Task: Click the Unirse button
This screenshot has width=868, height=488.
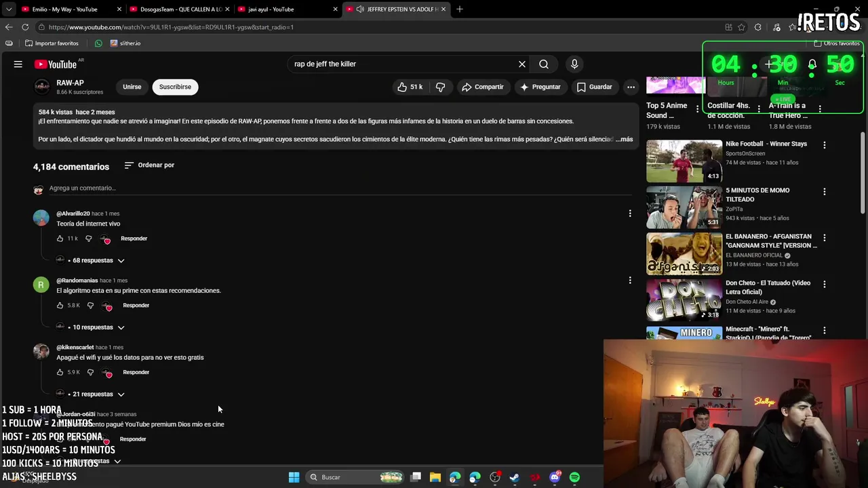Action: coord(132,87)
